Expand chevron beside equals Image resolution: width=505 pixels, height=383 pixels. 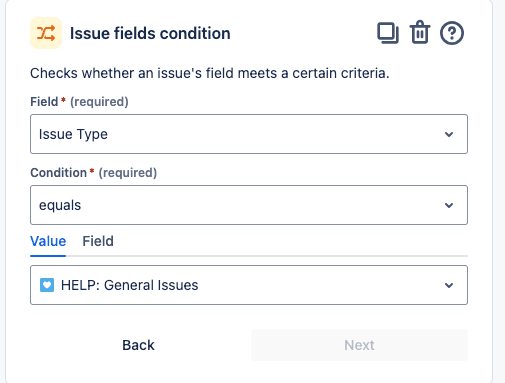449,205
